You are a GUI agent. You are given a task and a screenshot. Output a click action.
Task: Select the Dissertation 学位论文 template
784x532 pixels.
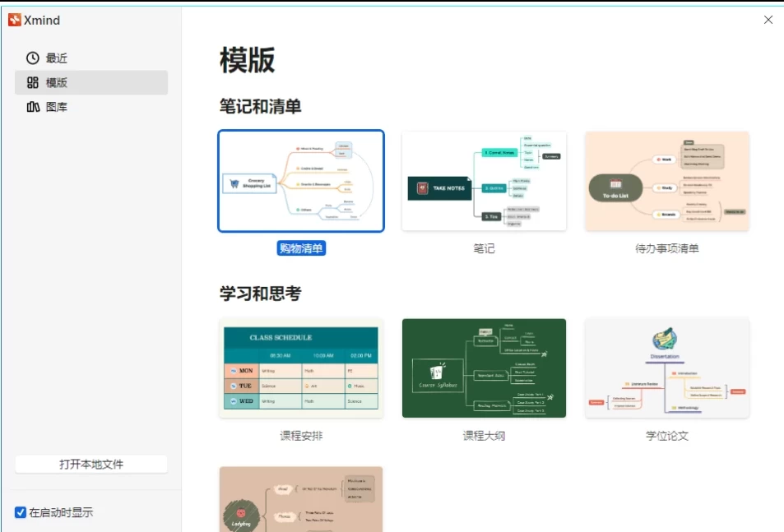pyautogui.click(x=667, y=368)
